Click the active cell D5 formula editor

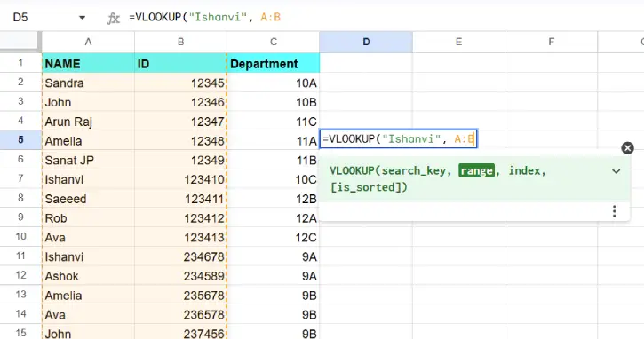(x=399, y=138)
